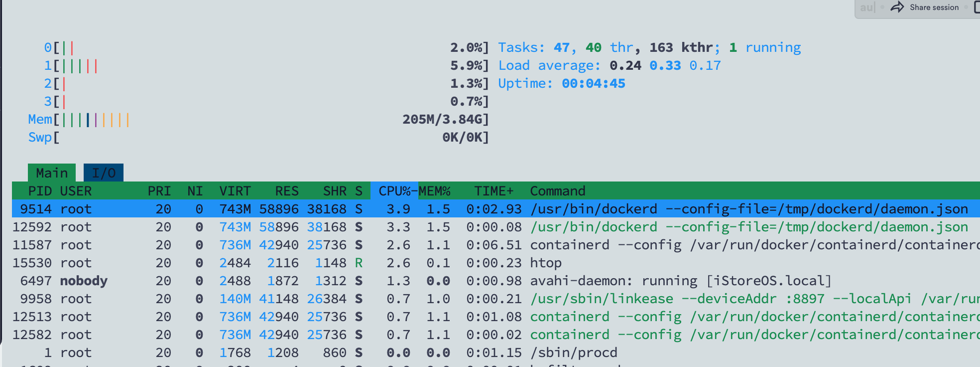Viewport: 980px width, 367px height.
Task: Select containerd row with PID 12582
Action: click(x=496, y=335)
